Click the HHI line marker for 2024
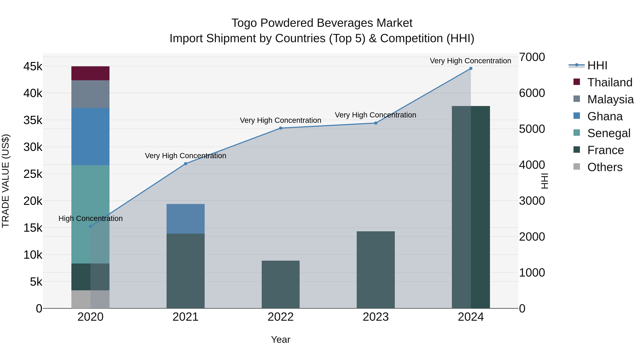The height and width of the screenshot is (362, 644). click(471, 68)
